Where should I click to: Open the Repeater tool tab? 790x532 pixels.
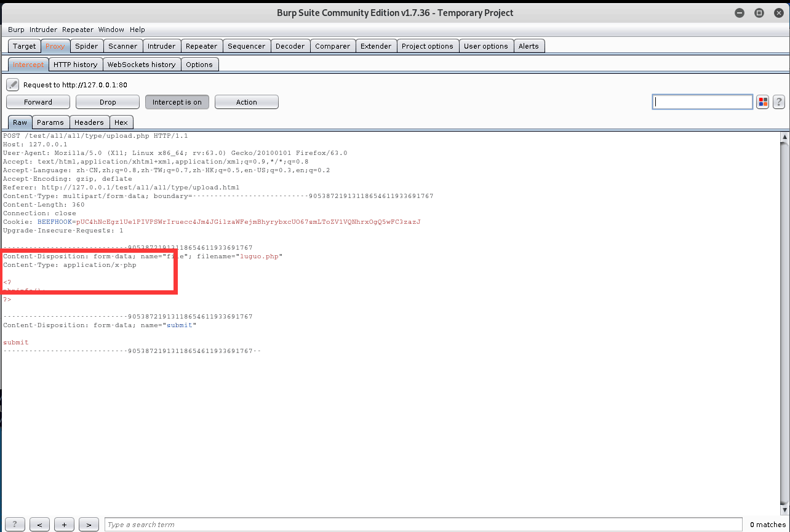pyautogui.click(x=201, y=46)
